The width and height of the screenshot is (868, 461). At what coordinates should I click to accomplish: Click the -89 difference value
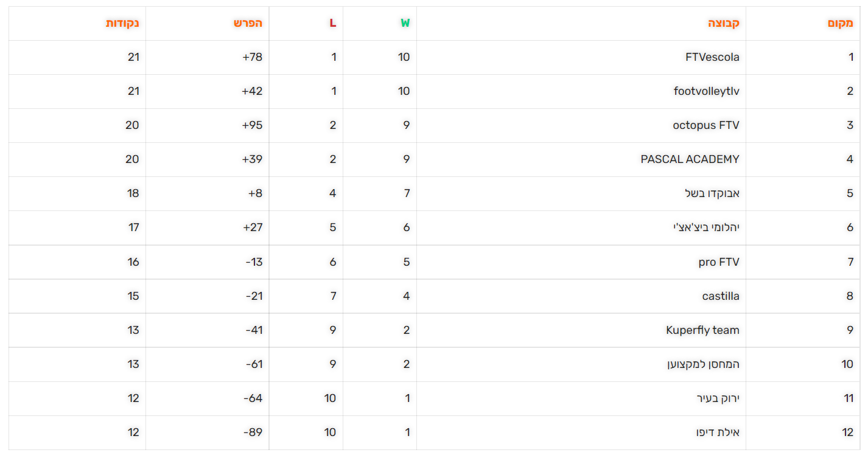253,432
